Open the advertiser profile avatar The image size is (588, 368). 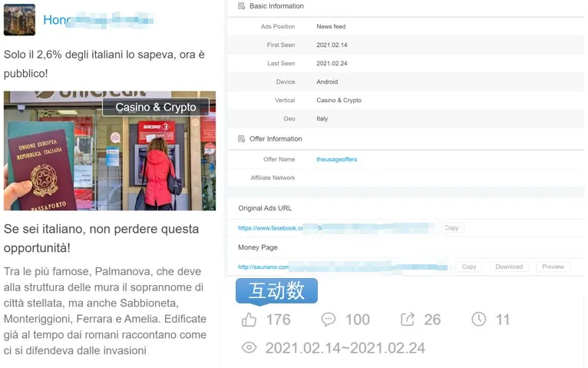(19, 20)
